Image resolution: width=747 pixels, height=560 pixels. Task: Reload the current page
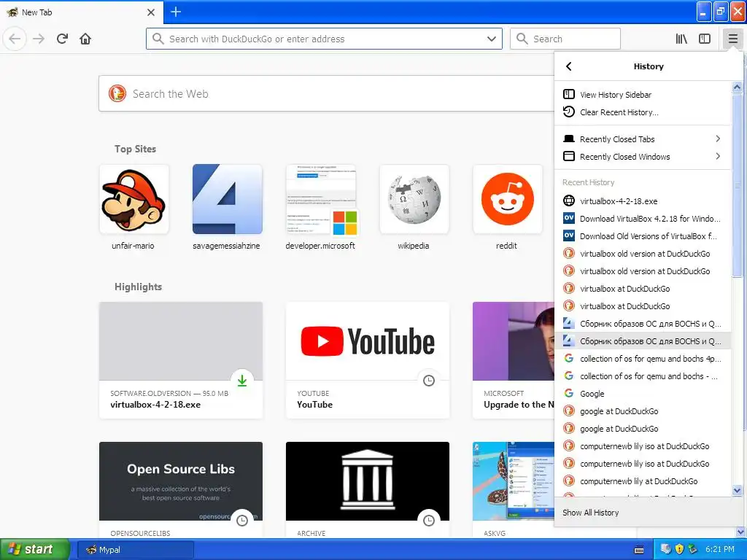point(63,39)
